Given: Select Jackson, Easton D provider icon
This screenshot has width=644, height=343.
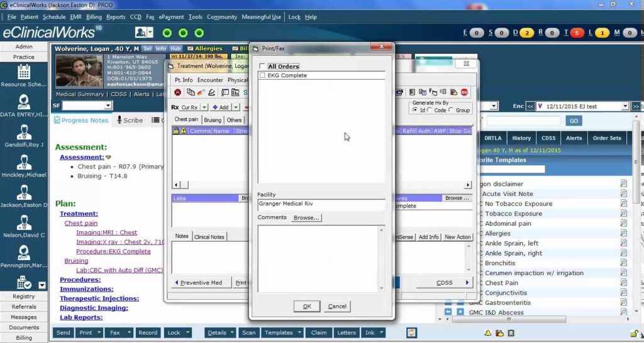Looking at the screenshot, I should [x=24, y=192].
